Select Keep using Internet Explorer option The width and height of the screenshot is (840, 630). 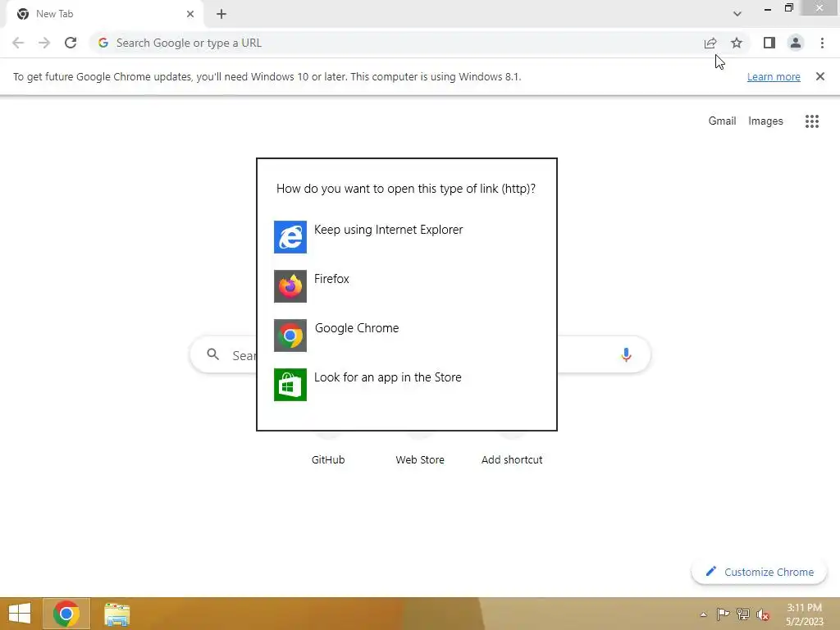[x=388, y=230]
